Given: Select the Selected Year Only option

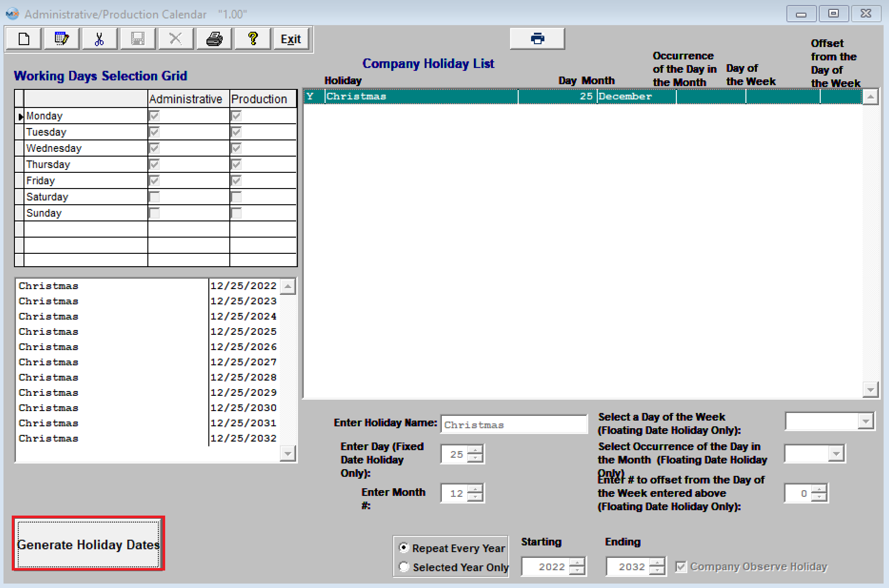Looking at the screenshot, I should [403, 567].
